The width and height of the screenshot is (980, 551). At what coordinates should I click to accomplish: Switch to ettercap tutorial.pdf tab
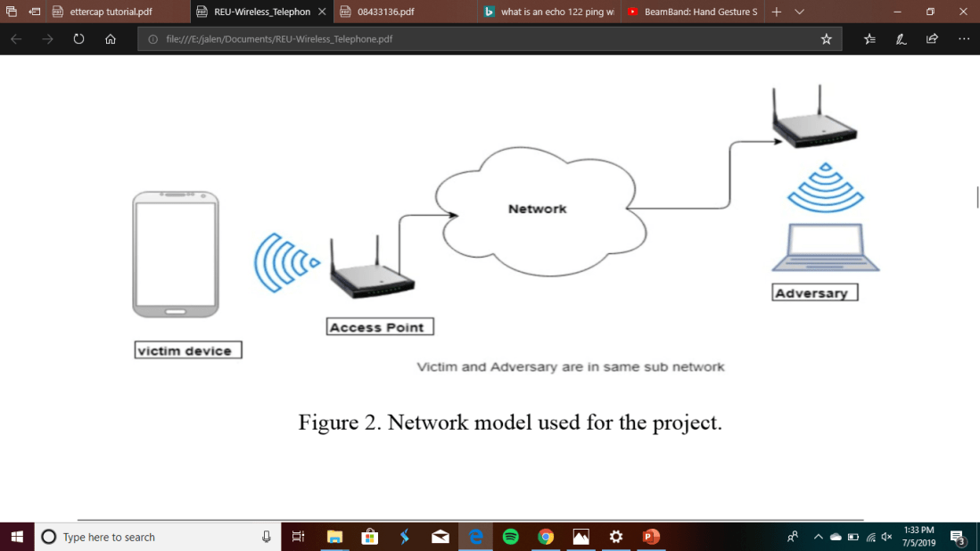[111, 12]
